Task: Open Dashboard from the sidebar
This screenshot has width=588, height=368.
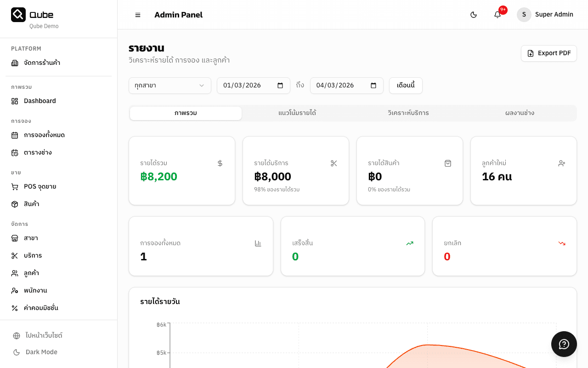Action: (40, 101)
